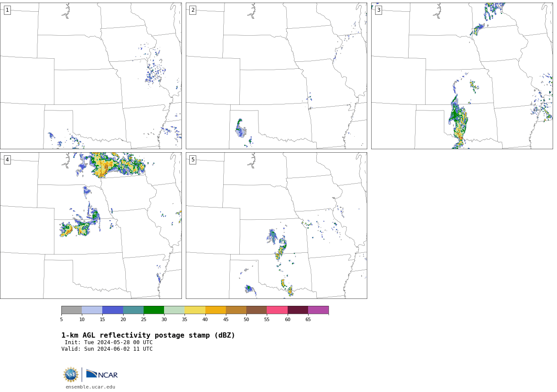This screenshot has width=557, height=392.
Task: Click the member number 1 label box
Action: tap(7, 10)
